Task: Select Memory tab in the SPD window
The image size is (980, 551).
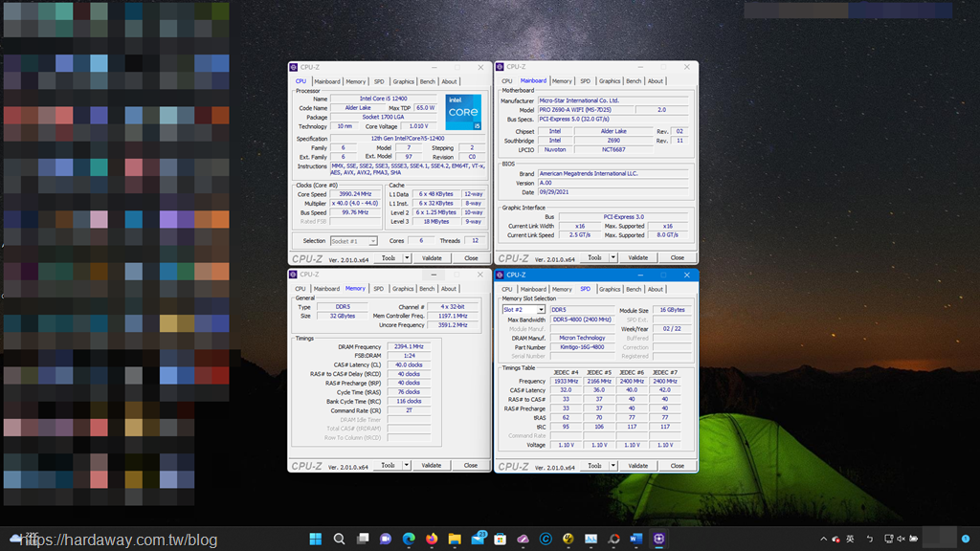Action: point(561,289)
